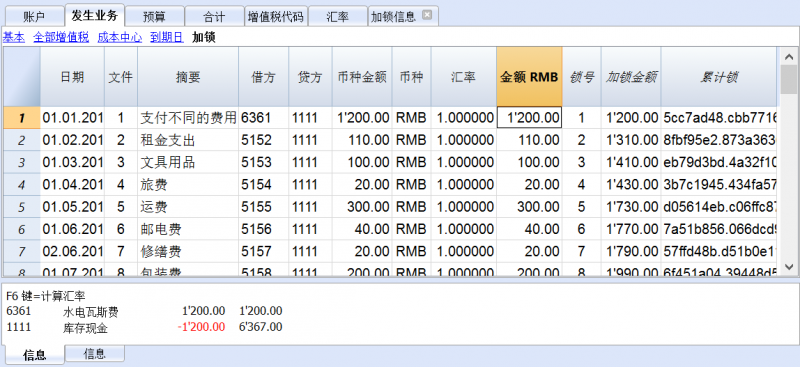Select the 发生业务 tab
This screenshot has height=367, width=800.
[x=94, y=15]
